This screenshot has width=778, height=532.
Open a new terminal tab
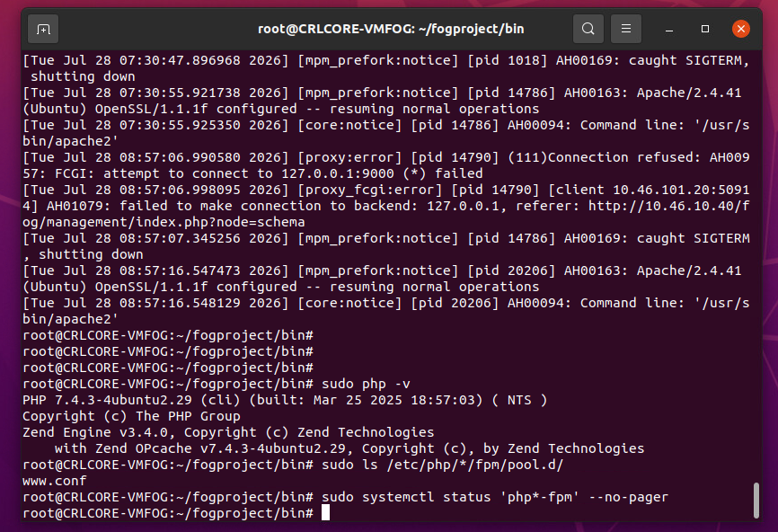coord(43,30)
